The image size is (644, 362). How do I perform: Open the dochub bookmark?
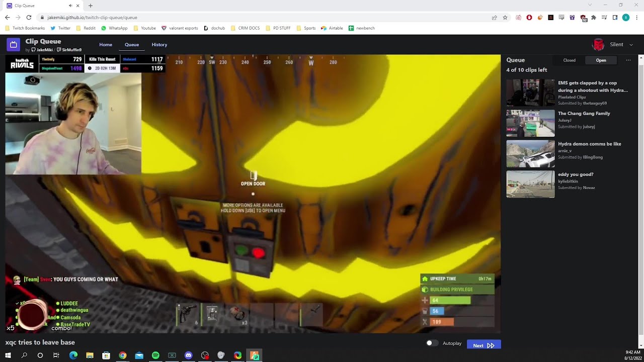(x=214, y=28)
